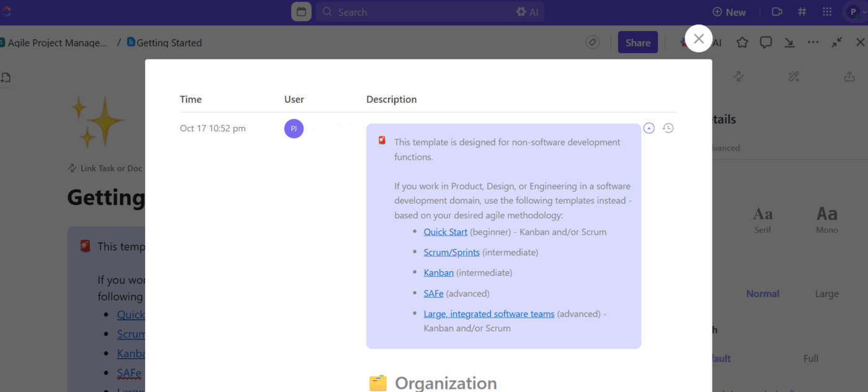Select the Serif font style
The width and height of the screenshot is (868, 392).
coord(763,218)
